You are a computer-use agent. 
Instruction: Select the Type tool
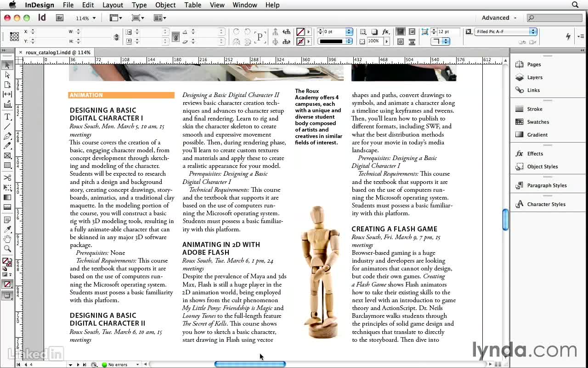click(x=7, y=117)
